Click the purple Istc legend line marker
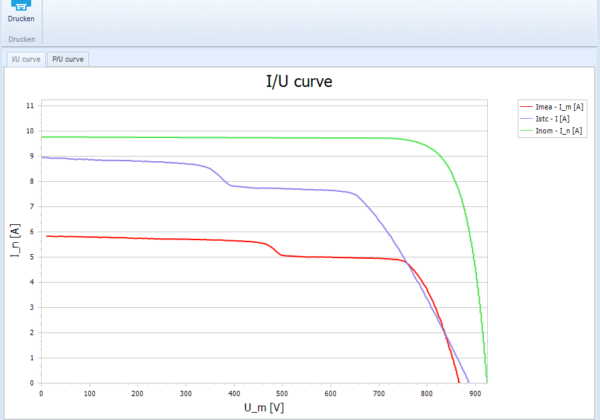 pos(526,119)
